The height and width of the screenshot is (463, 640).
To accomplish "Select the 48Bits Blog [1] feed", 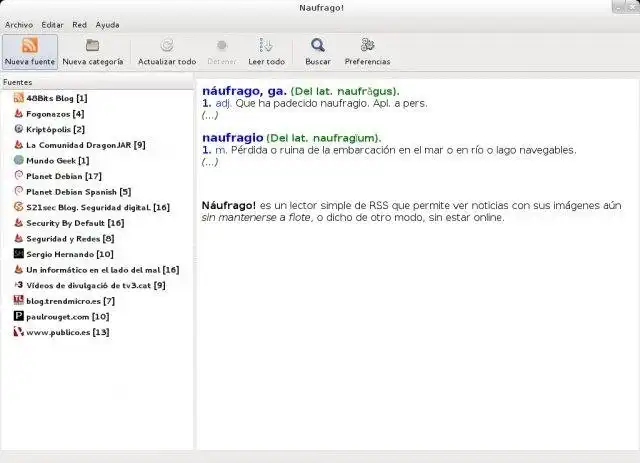I will point(57,98).
